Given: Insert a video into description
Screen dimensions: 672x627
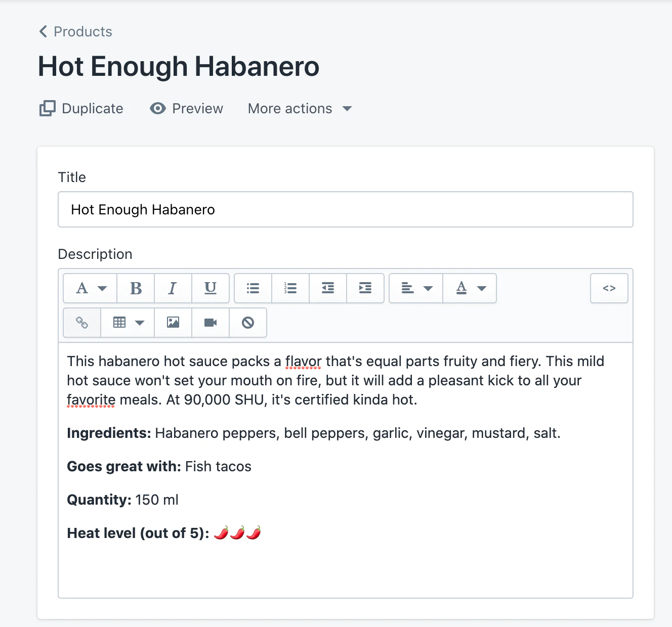Looking at the screenshot, I should point(211,323).
